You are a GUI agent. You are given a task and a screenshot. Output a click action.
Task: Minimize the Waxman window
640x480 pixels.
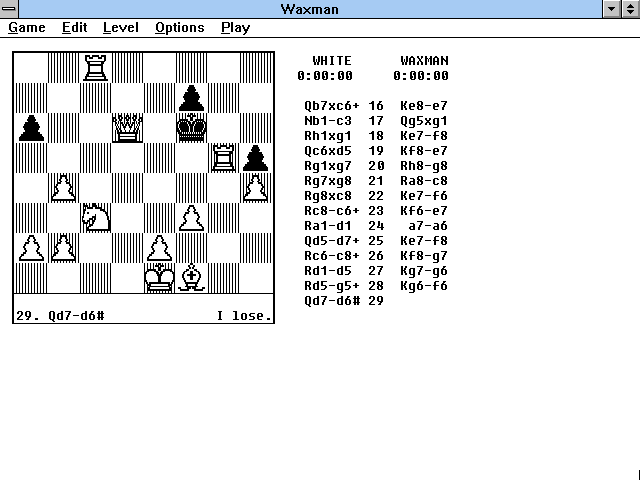[x=612, y=9]
